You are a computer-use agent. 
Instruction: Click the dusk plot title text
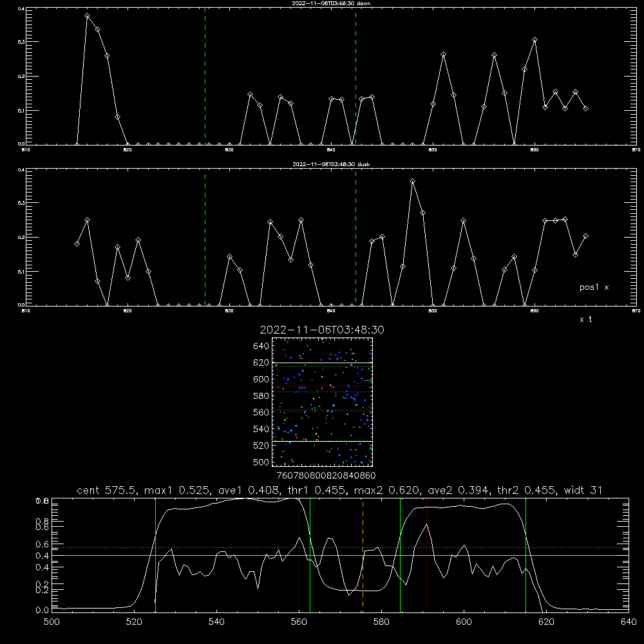(332, 164)
